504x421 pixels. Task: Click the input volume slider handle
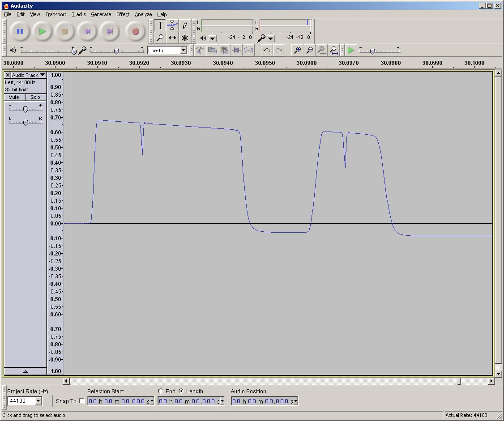coord(117,51)
